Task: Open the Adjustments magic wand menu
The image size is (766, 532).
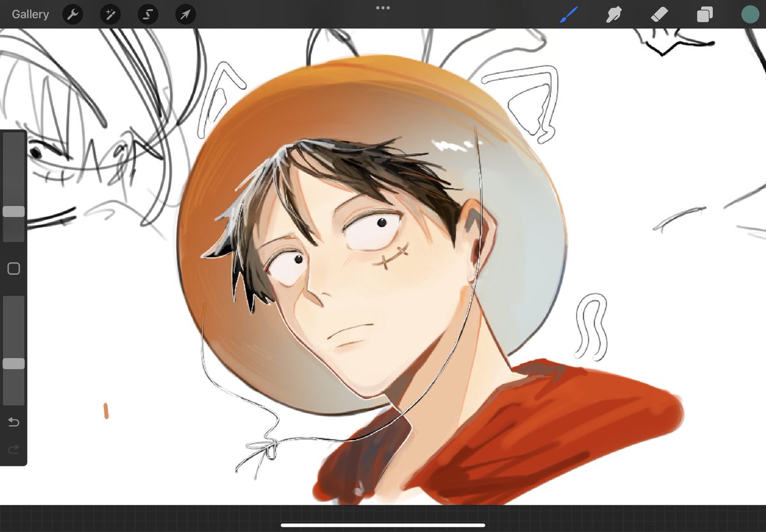Action: (110, 14)
